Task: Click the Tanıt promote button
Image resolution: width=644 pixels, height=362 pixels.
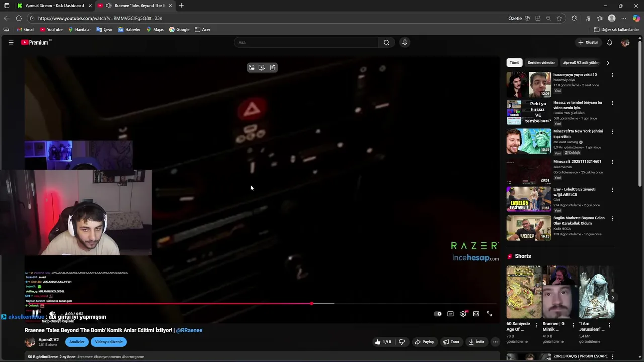Action: point(451,342)
